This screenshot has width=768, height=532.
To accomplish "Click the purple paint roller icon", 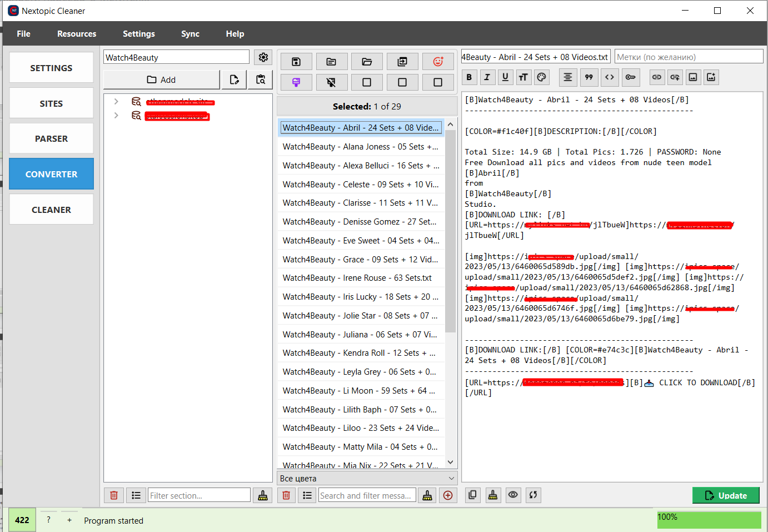I will pos(296,82).
